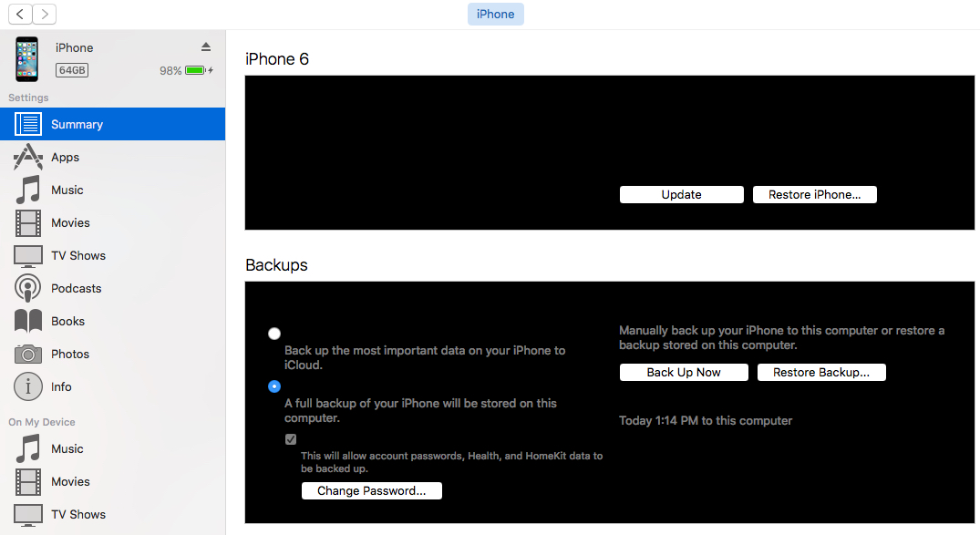Click the 'Today 1:14 PM to this computer' text

tap(706, 421)
